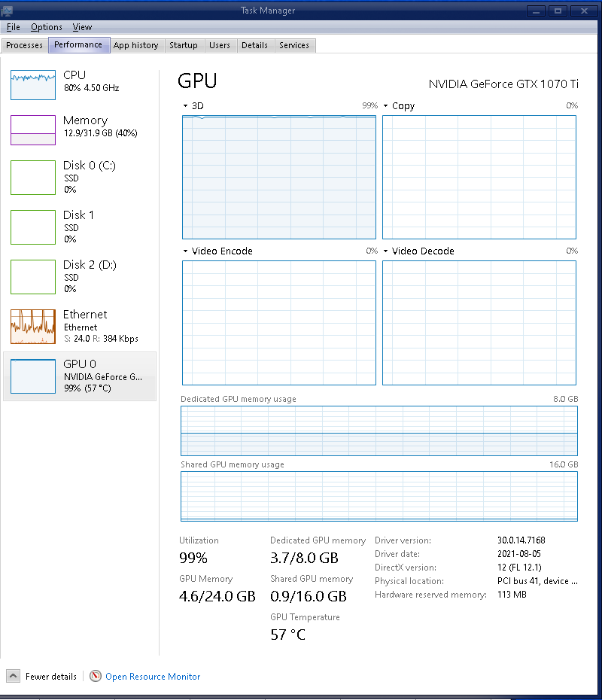The image size is (602, 700).
Task: Switch to the Processes tab
Action: coord(24,45)
